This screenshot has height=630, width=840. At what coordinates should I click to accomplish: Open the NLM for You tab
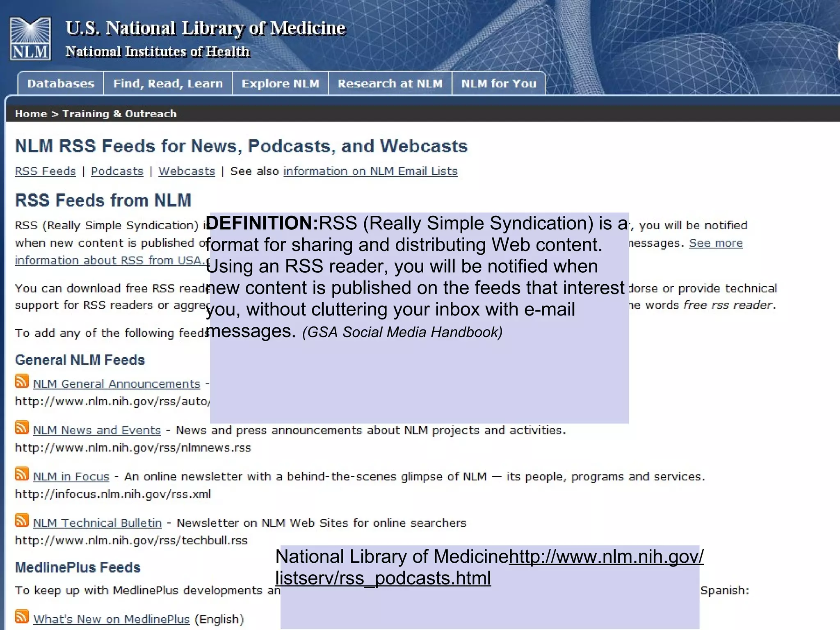pyautogui.click(x=499, y=83)
